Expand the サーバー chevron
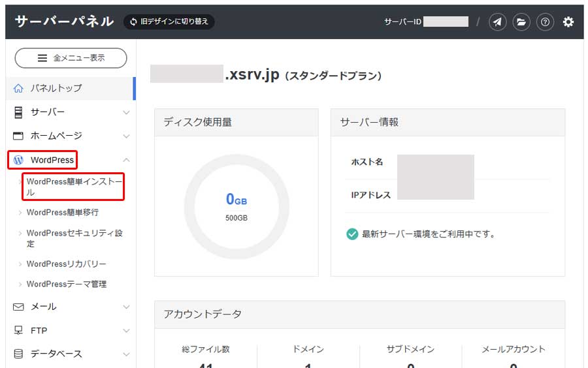 (x=126, y=112)
